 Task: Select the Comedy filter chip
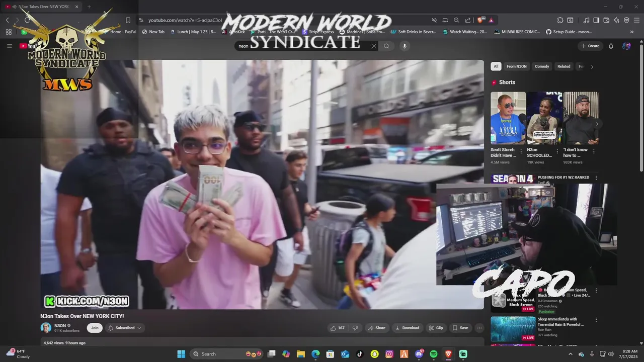542,66
